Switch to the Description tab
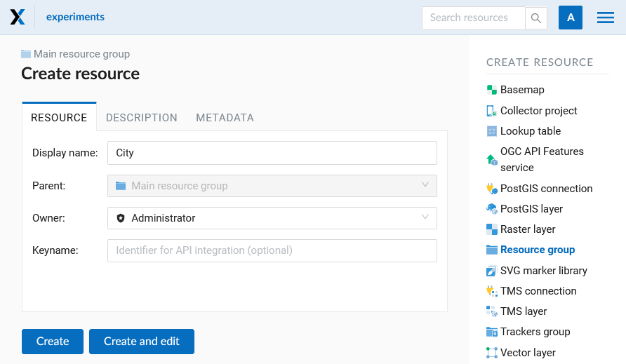Viewport: 626px width, 364px height. (141, 118)
